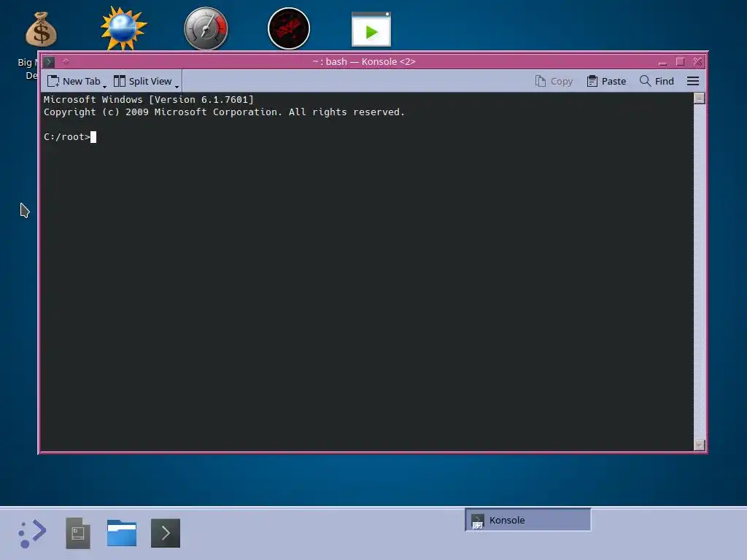Click the Paste toolbar button

click(606, 81)
